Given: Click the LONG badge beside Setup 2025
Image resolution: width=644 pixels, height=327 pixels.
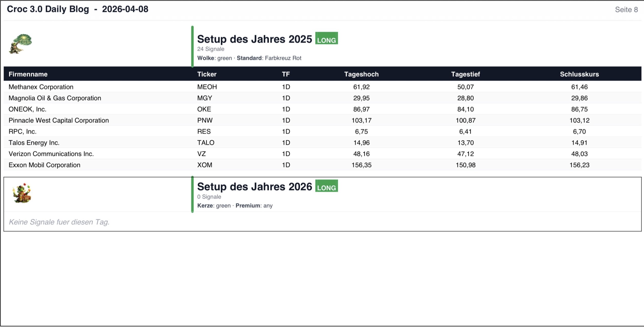Looking at the screenshot, I should pos(326,38).
